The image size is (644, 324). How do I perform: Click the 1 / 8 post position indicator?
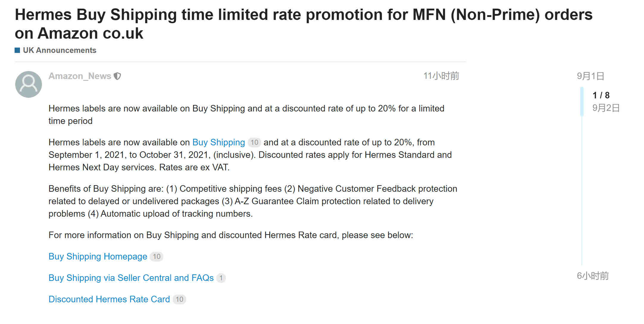pos(601,95)
